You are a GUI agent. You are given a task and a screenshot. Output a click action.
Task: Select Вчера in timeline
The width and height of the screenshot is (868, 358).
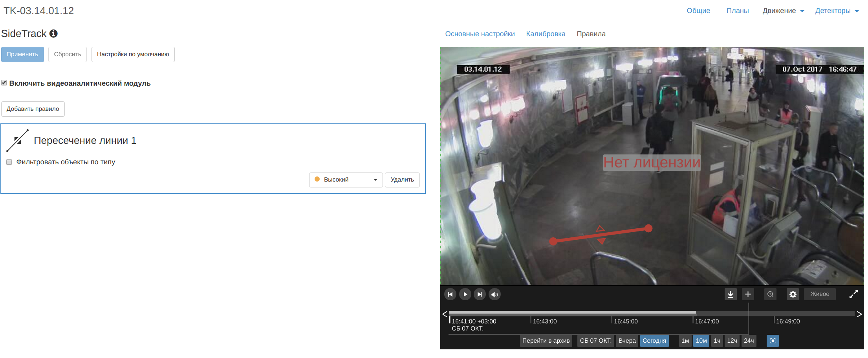coord(627,341)
